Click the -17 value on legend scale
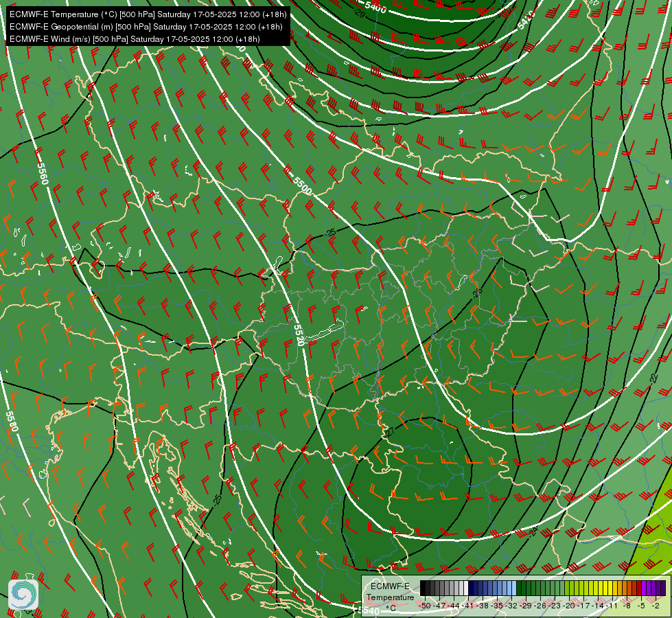This screenshot has height=618, width=672. [583, 606]
